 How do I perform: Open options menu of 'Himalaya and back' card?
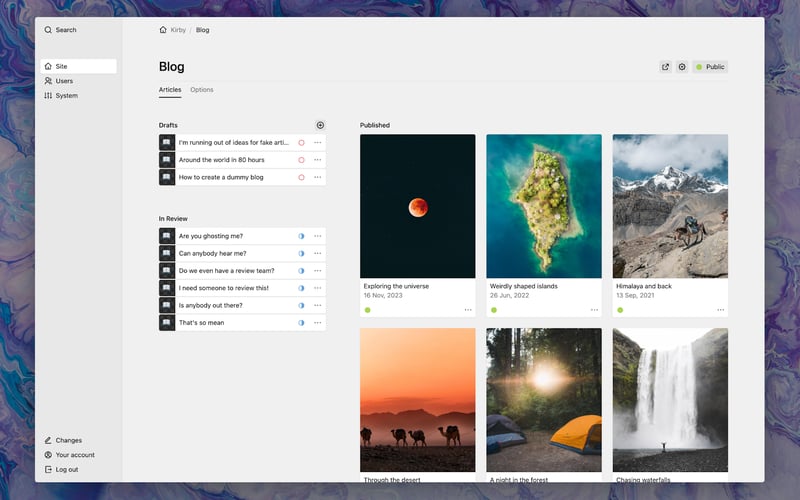click(720, 310)
